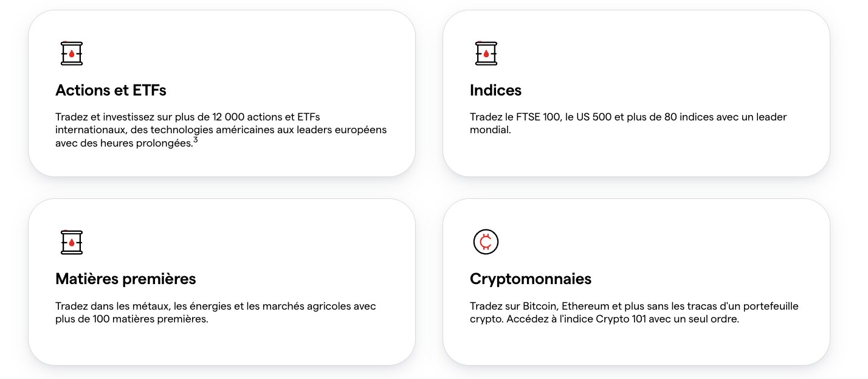Image resolution: width=868 pixels, height=379 pixels.
Task: Click footnote 3 after 'heures prolongées'
Action: [196, 141]
